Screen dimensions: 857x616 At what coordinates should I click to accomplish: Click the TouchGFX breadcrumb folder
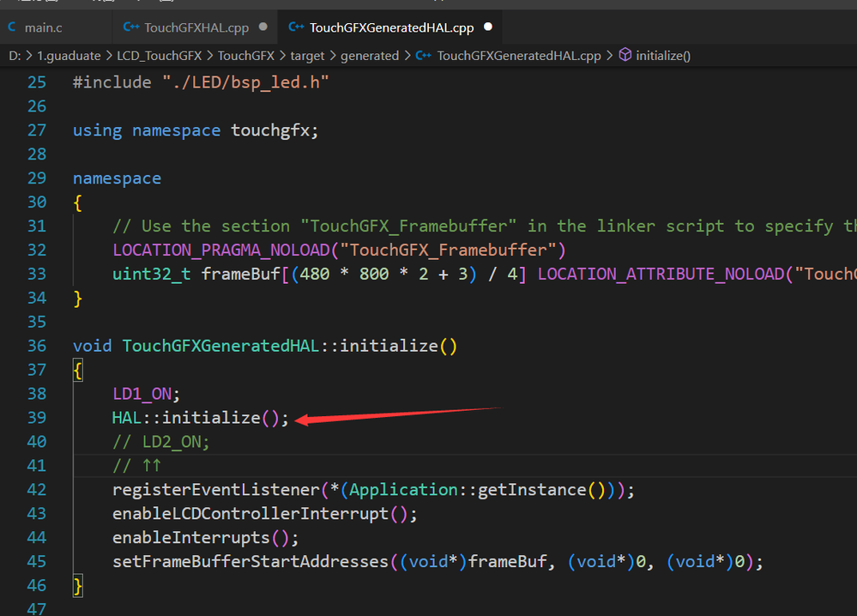[246, 56]
